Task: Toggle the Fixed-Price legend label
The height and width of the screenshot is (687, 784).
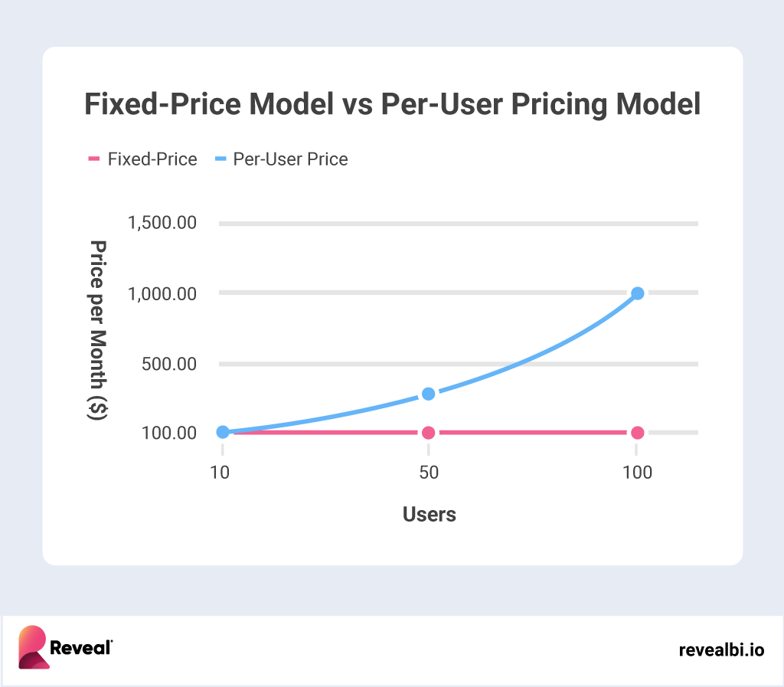Action: pyautogui.click(x=152, y=159)
